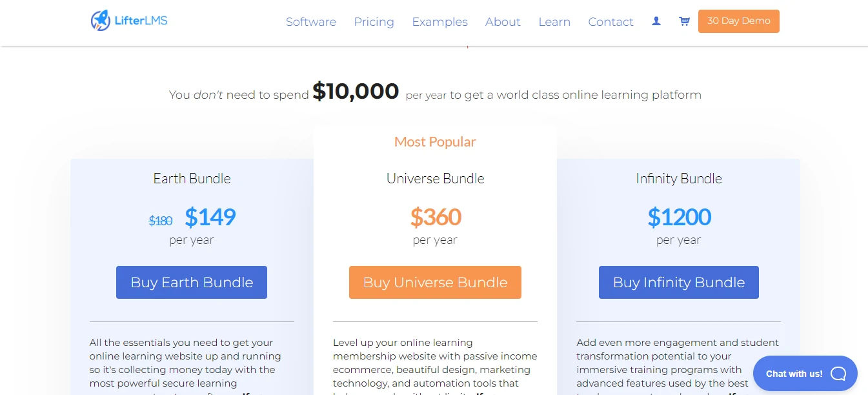Open the About menu item
The width and height of the screenshot is (868, 395).
click(x=503, y=22)
